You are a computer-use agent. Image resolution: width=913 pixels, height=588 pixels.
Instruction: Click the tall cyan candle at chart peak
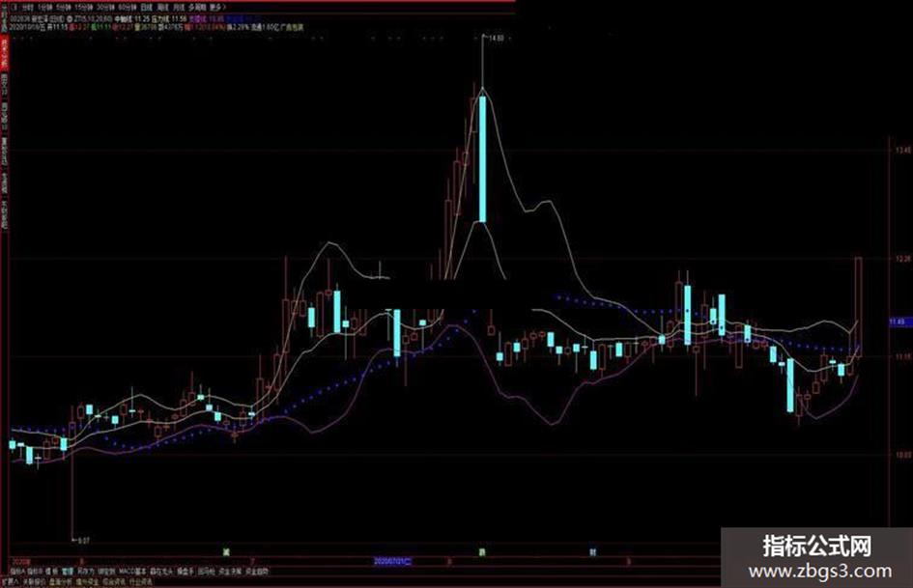pos(482,159)
